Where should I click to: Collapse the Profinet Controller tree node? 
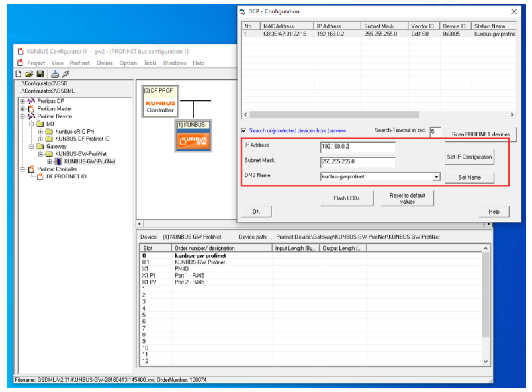pyautogui.click(x=22, y=169)
